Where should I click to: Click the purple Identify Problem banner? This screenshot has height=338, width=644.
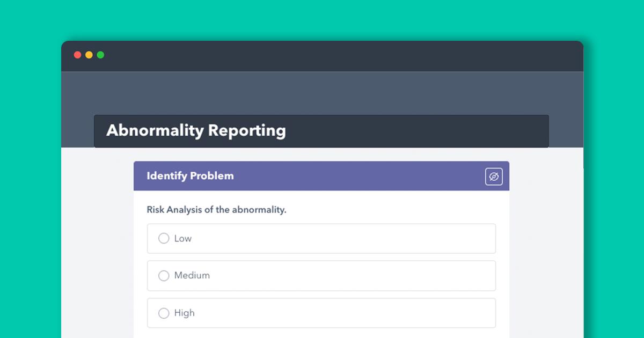322,176
